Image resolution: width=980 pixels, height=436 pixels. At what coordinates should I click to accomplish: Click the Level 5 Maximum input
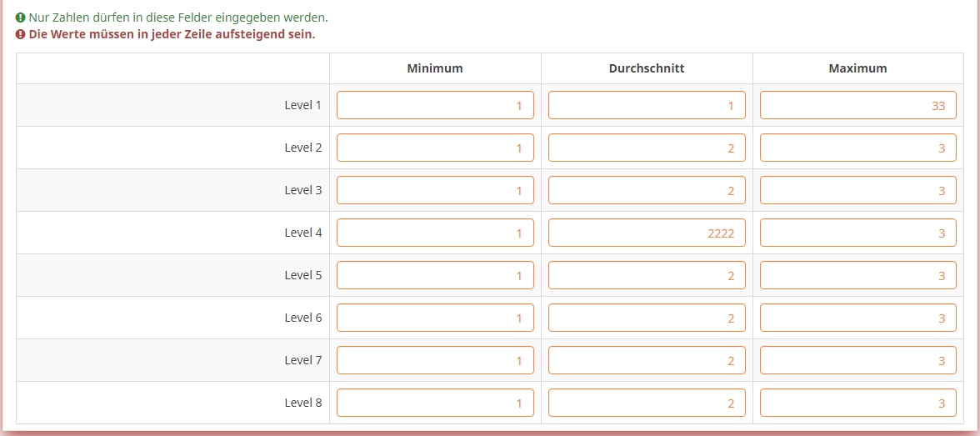857,275
